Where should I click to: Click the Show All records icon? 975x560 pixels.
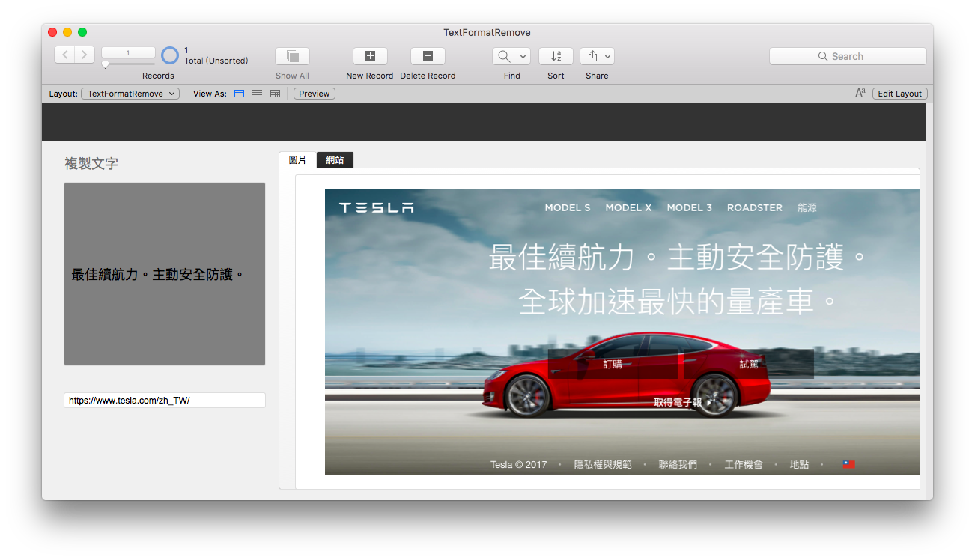[x=292, y=56]
